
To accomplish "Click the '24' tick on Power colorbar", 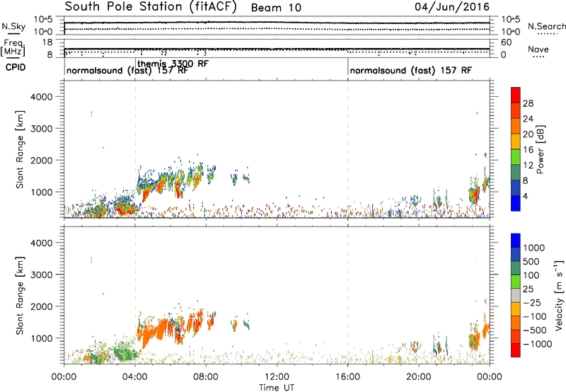I will click(528, 119).
